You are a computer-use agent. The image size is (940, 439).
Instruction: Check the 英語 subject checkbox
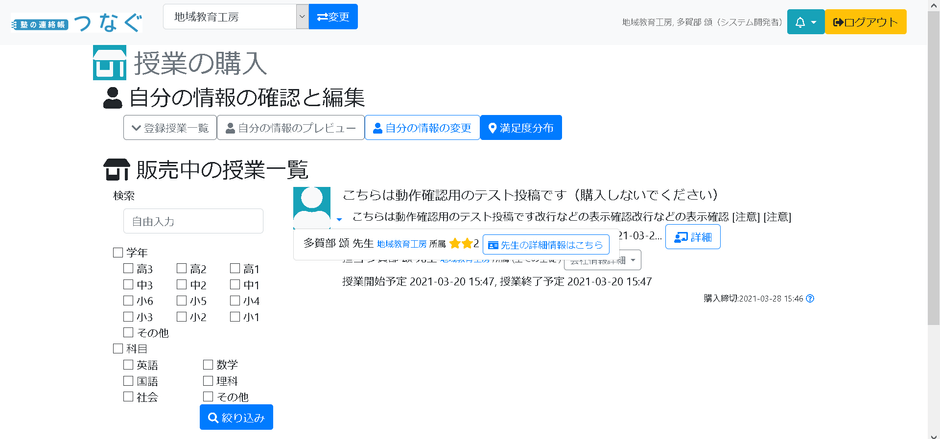pos(128,365)
